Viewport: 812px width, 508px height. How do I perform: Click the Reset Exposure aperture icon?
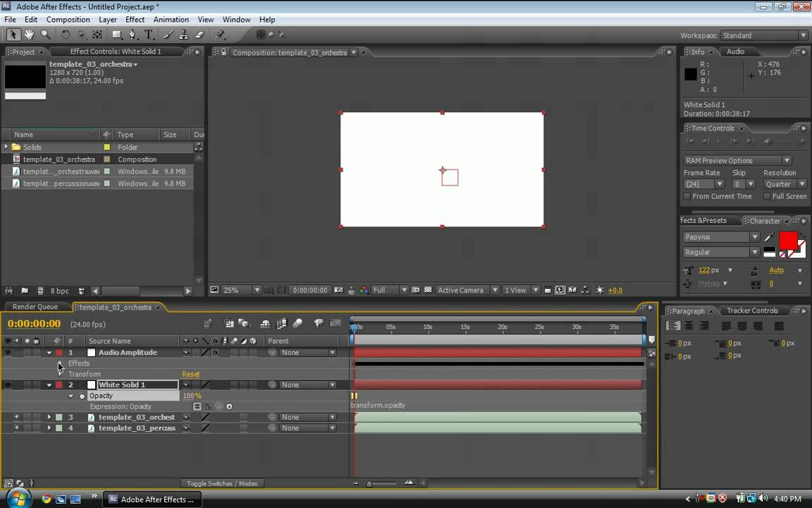pyautogui.click(x=600, y=290)
